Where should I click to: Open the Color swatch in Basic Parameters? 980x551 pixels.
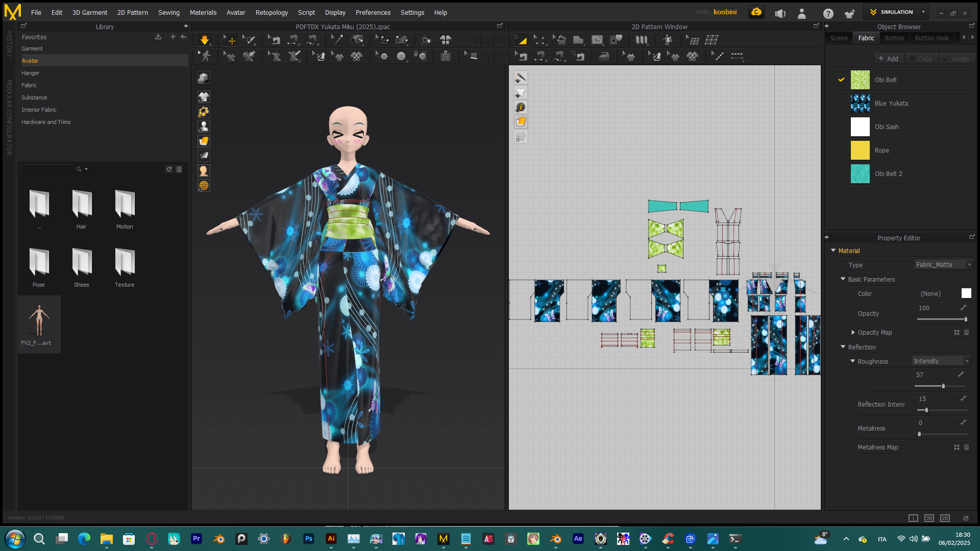966,293
